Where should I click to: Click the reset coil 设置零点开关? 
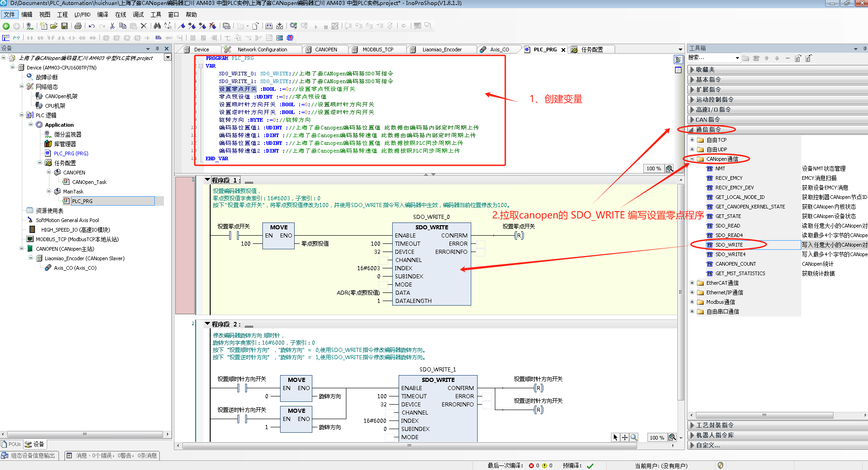tap(519, 235)
